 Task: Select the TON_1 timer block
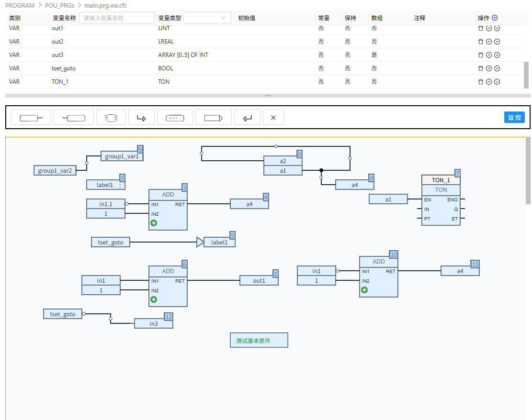[441, 200]
